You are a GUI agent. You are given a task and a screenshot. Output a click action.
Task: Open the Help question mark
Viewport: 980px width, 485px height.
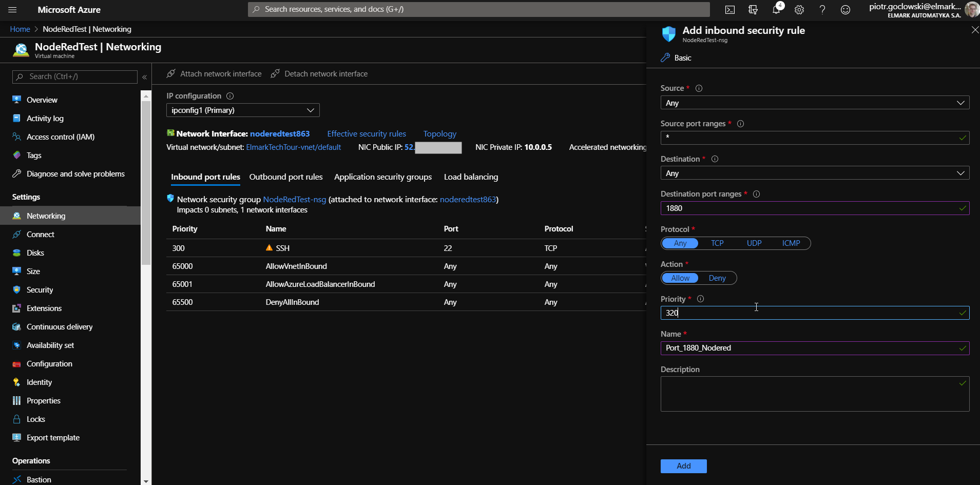pyautogui.click(x=822, y=10)
